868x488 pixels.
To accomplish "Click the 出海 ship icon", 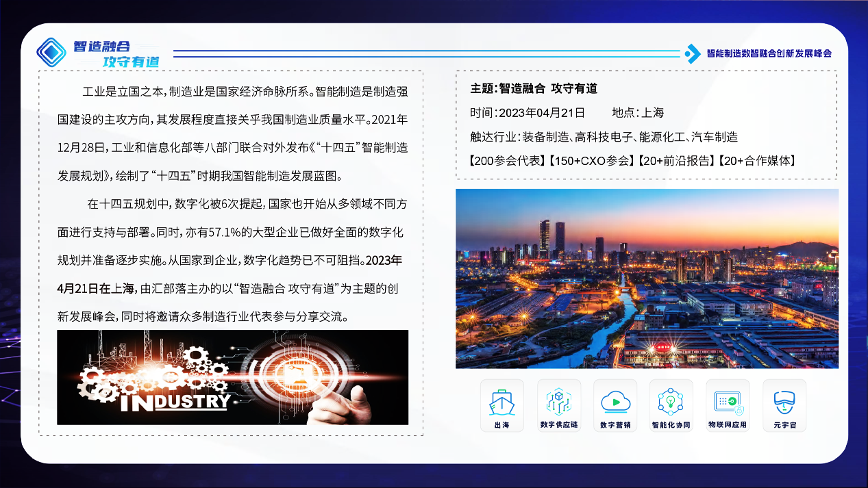I will pyautogui.click(x=502, y=405).
